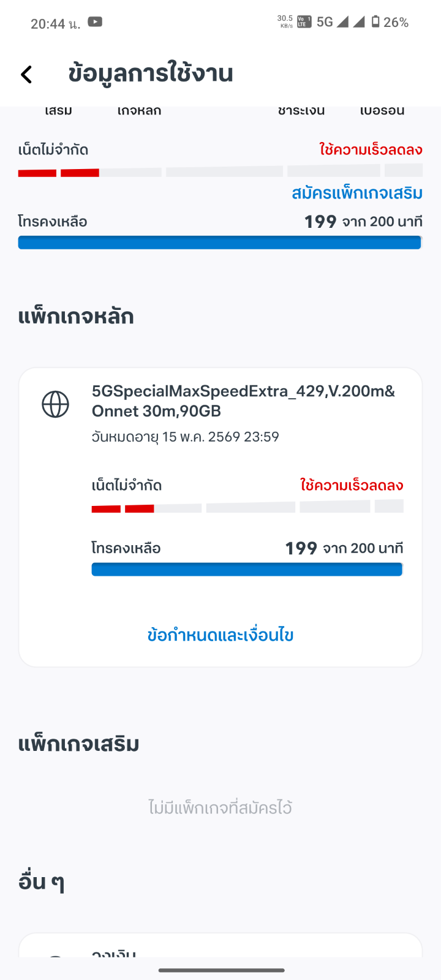The height and width of the screenshot is (980, 441).
Task: Tap the home gesture bar at bottom
Action: (221, 970)
